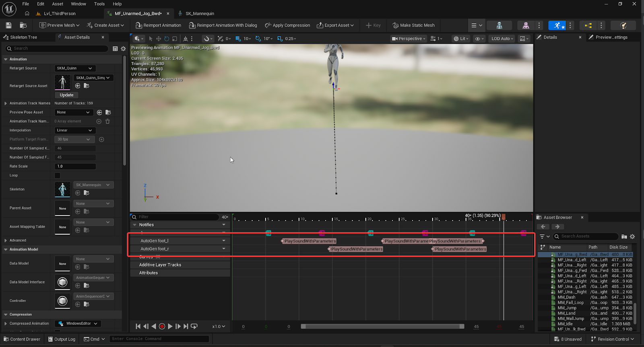Open the Retarget Source SKM_Quinn dropdown
The width and height of the screenshot is (644, 347).
coord(75,68)
